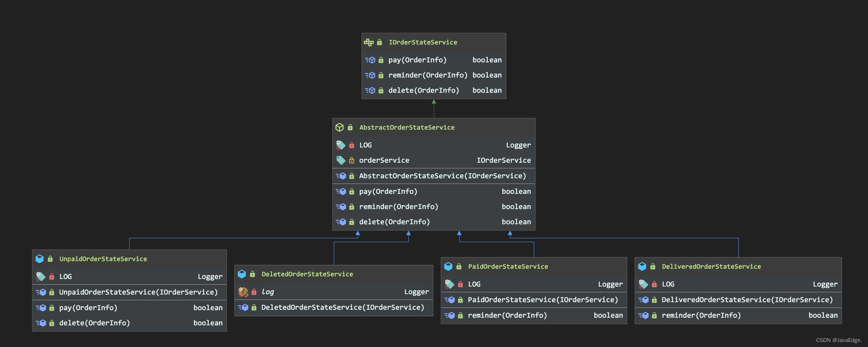Click Logger type in DeliveredOrderStateService
868x347 pixels.
[x=825, y=284]
